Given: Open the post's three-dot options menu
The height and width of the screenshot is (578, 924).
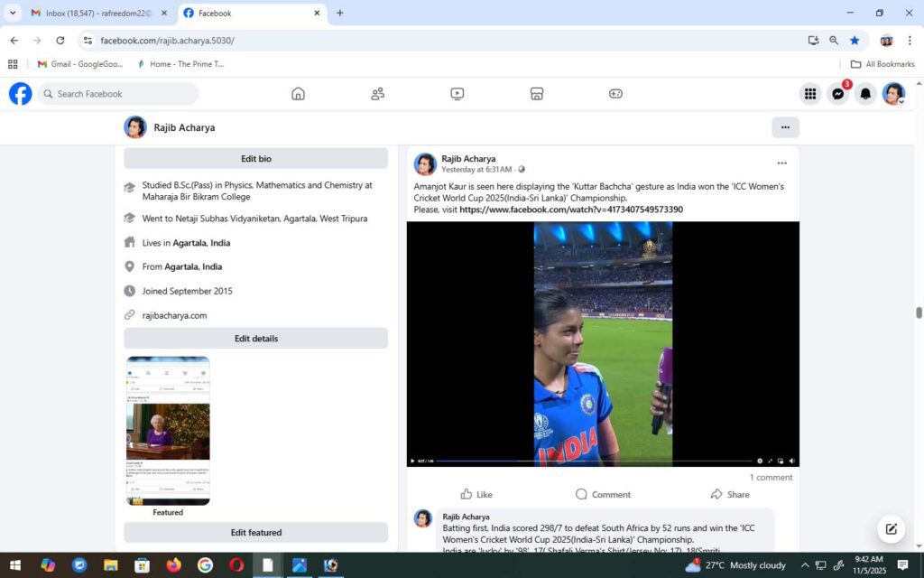Looking at the screenshot, I should [x=781, y=163].
